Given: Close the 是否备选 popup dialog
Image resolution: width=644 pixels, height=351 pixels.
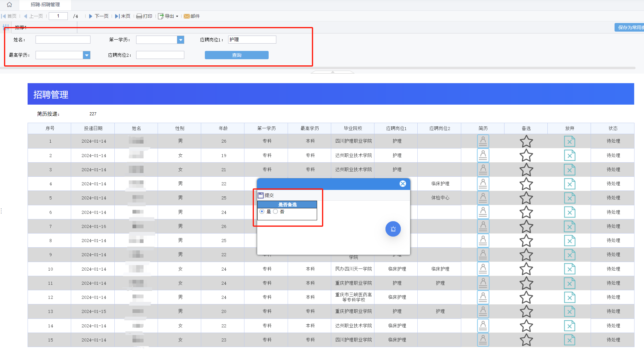Looking at the screenshot, I should coord(403,183).
